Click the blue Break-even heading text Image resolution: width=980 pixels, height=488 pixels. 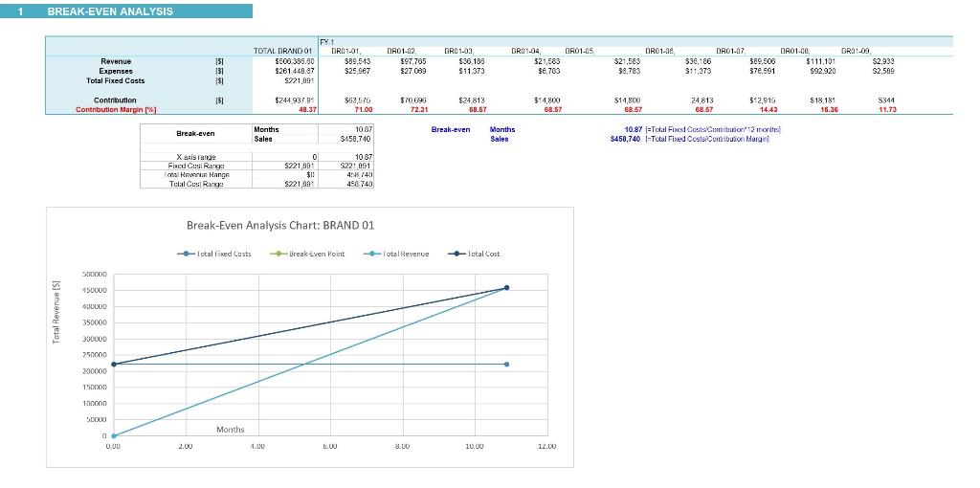pos(451,129)
